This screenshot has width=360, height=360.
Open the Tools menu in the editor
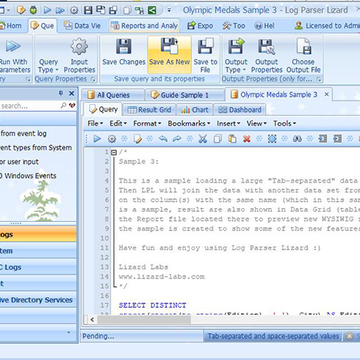click(x=284, y=123)
